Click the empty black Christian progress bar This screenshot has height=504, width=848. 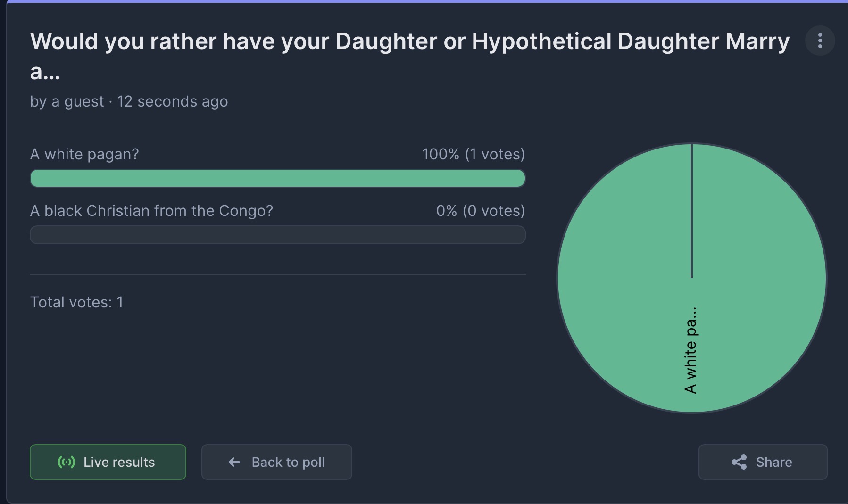click(278, 235)
